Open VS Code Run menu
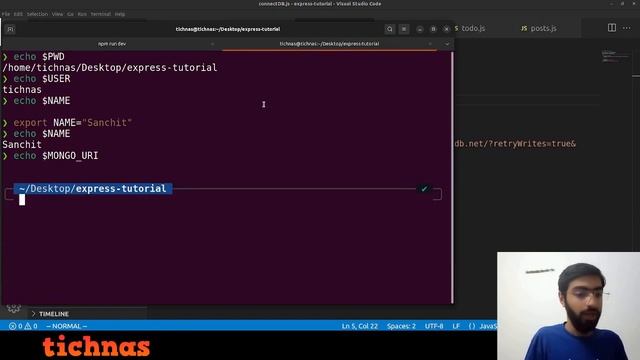The height and width of the screenshot is (360, 640). click(82, 14)
